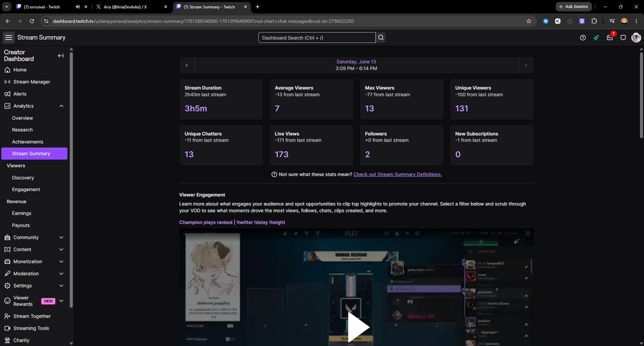Screen dimensions: 644x346
Task: Collapse the Analytics section
Action: click(x=61, y=106)
